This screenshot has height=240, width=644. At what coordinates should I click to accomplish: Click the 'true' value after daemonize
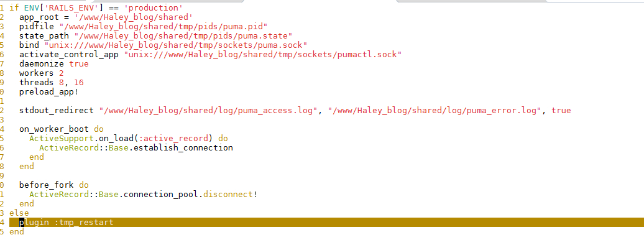pos(79,63)
